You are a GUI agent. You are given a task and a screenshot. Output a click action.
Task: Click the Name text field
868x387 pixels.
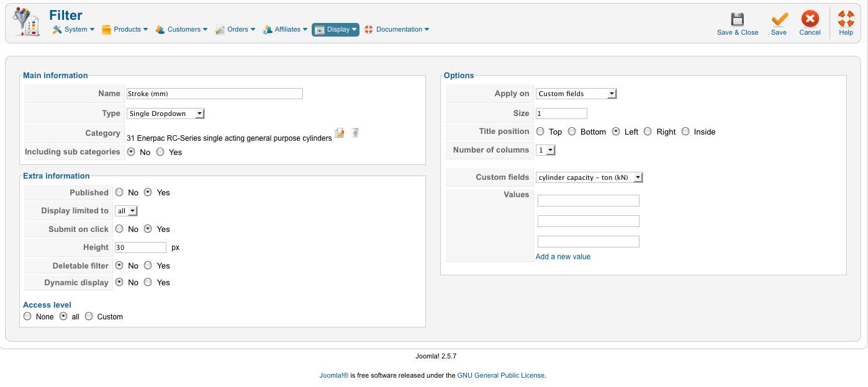tap(214, 94)
